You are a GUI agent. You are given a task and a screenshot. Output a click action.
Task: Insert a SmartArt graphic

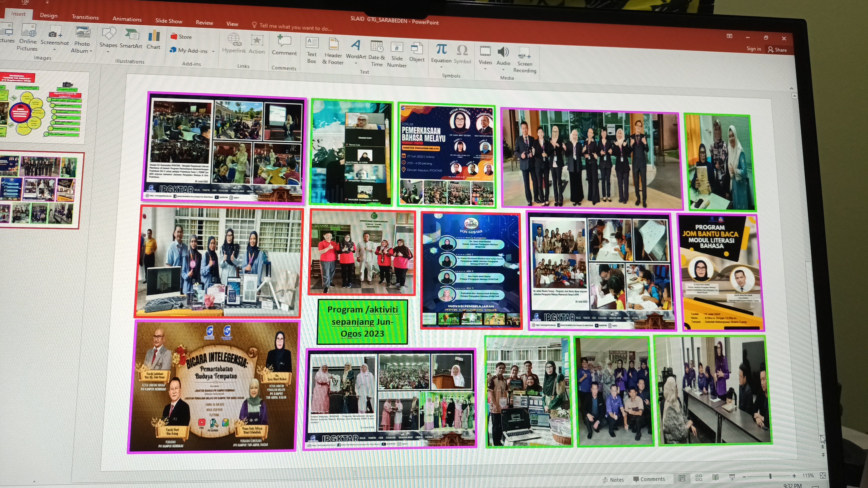point(131,39)
